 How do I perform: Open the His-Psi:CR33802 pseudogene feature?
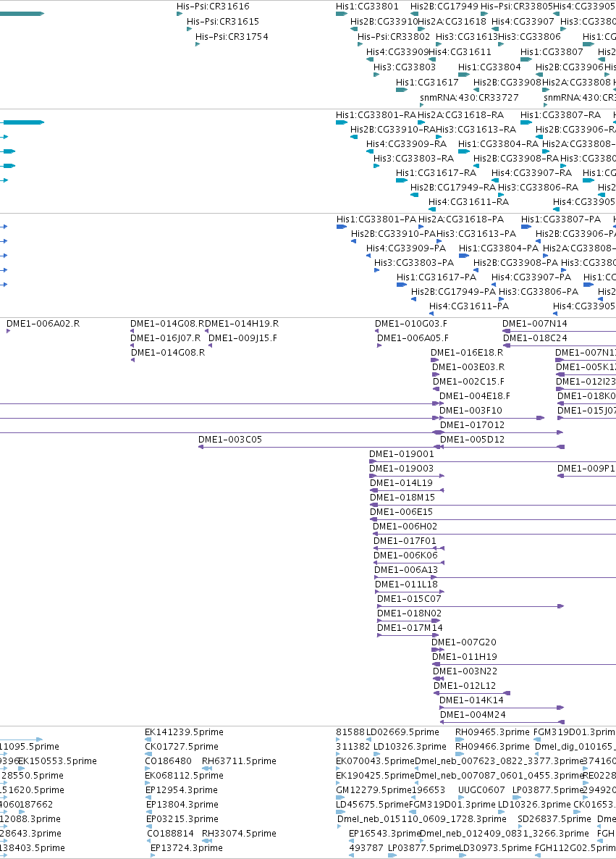click(394, 37)
